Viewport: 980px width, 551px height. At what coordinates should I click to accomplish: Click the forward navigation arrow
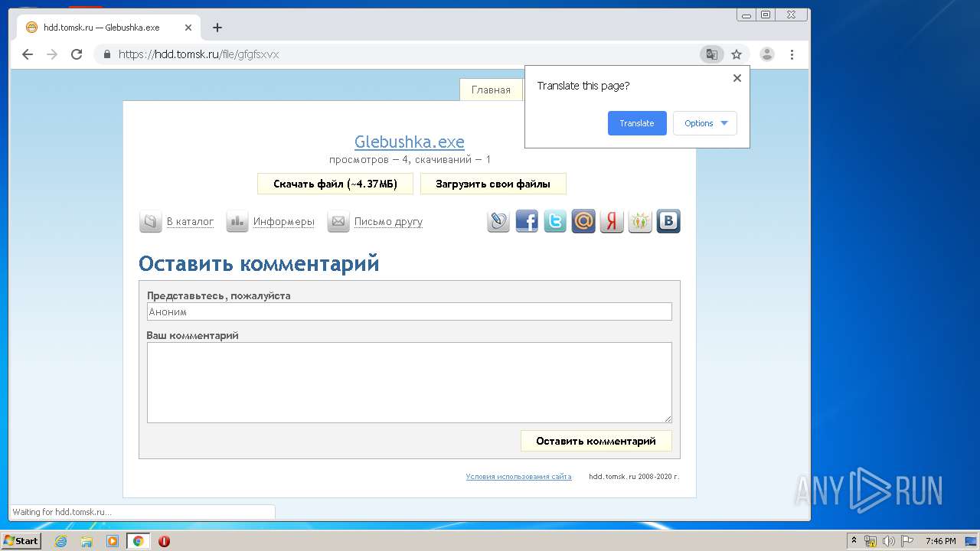[x=52, y=54]
